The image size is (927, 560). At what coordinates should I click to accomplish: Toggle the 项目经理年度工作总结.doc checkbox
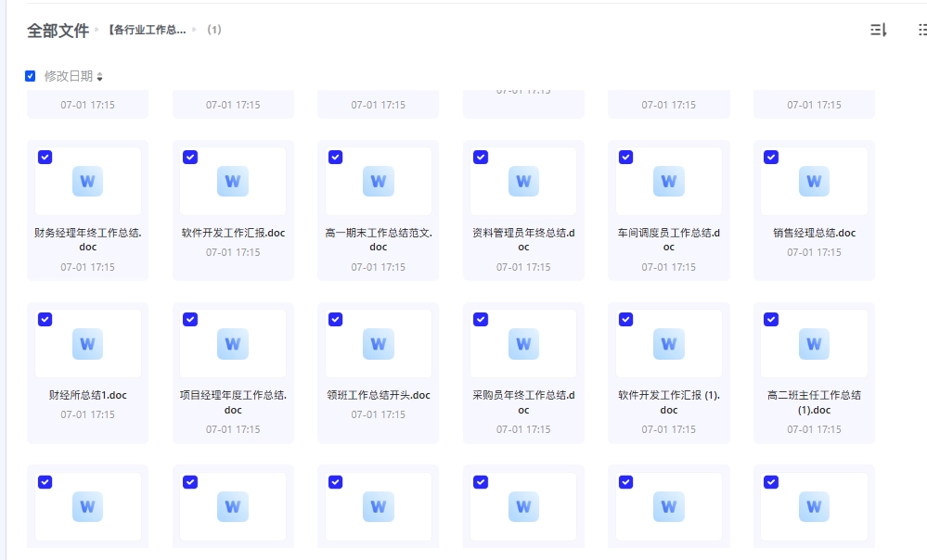[190, 320]
